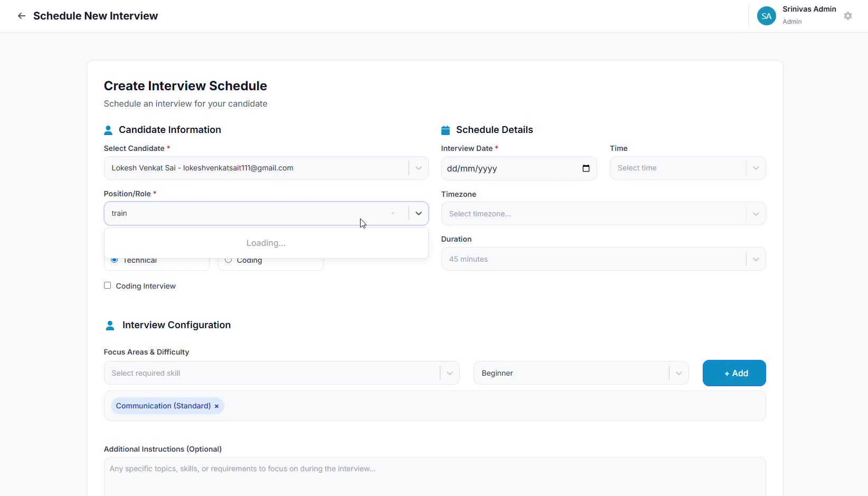Click the Candidate Information person icon

(x=108, y=130)
